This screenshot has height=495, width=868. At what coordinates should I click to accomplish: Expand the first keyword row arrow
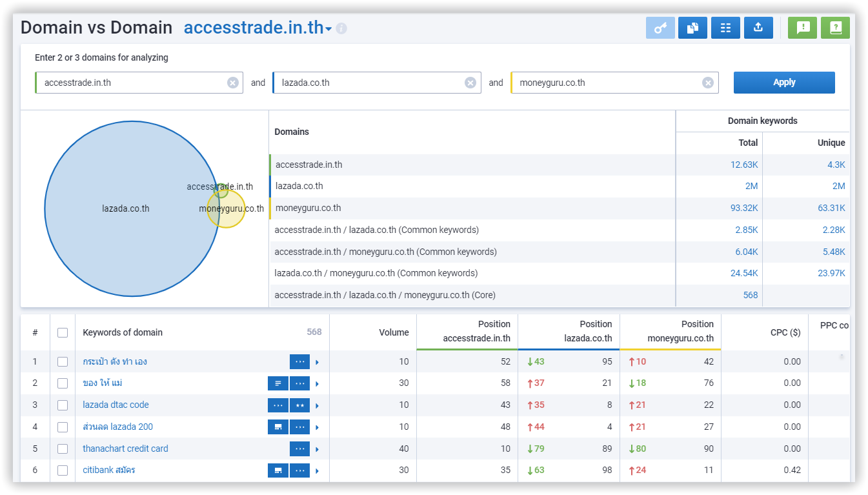(318, 362)
